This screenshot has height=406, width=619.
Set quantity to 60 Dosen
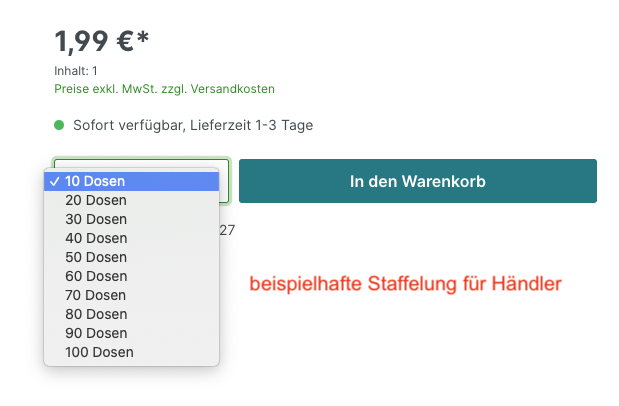(96, 276)
